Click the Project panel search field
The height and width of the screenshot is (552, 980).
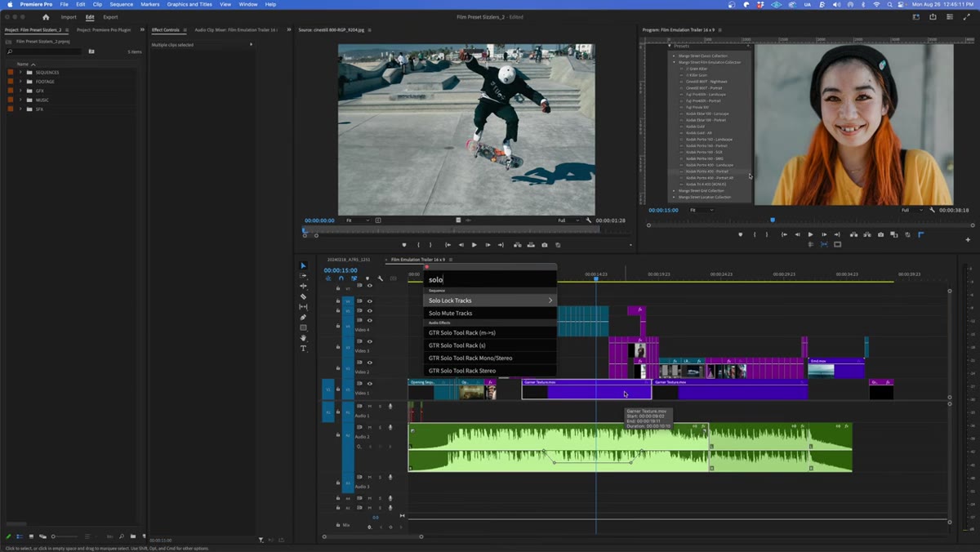[42, 51]
